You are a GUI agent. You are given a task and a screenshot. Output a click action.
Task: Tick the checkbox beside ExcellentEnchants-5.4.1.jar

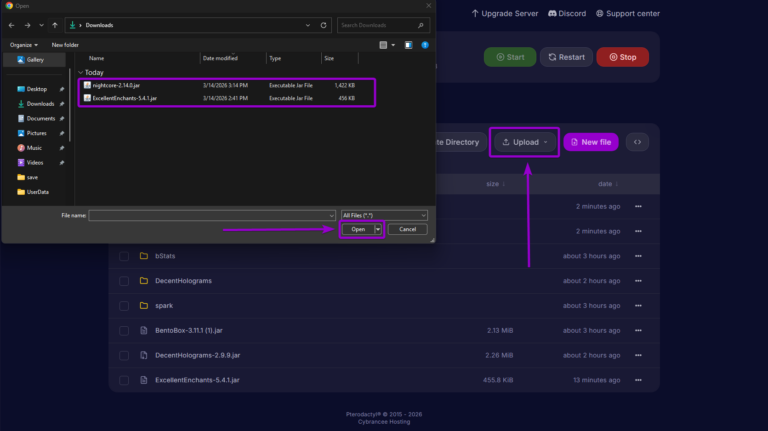124,380
